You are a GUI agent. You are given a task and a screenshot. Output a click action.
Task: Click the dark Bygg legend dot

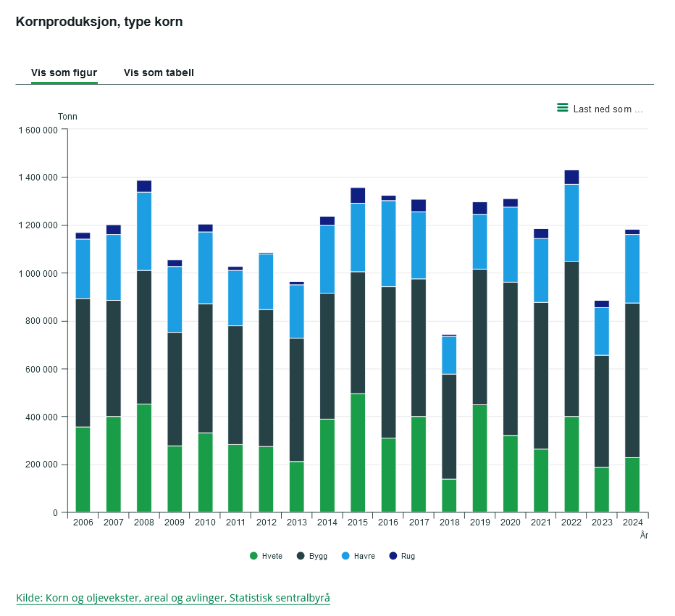click(301, 556)
